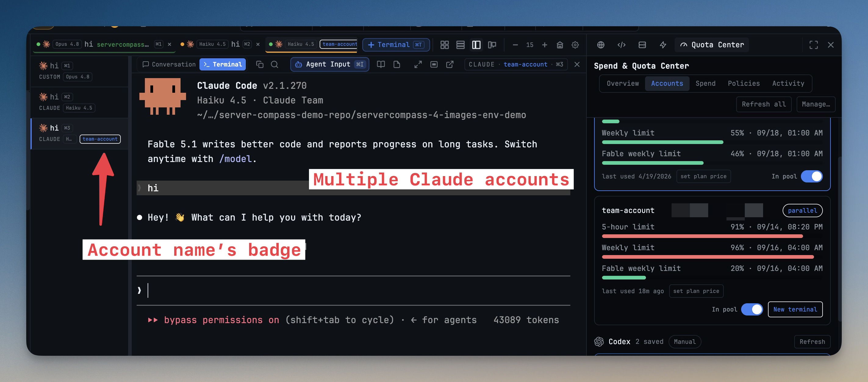This screenshot has height=382, width=868.
Task: Click the Manual badge next to Codex
Action: pyautogui.click(x=684, y=341)
